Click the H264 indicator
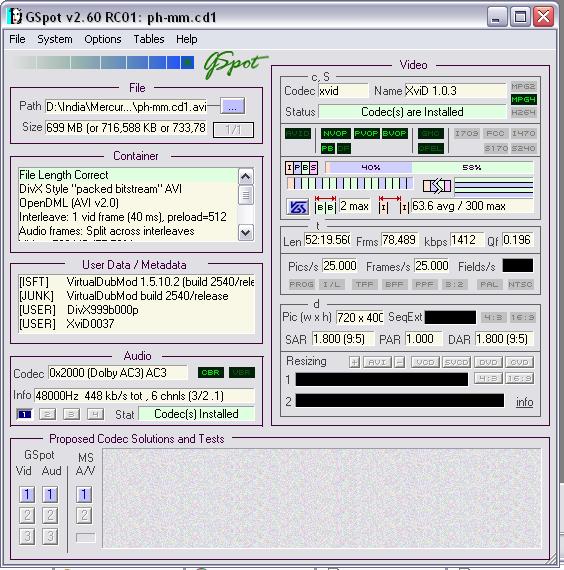The height and width of the screenshot is (570, 564). click(523, 113)
